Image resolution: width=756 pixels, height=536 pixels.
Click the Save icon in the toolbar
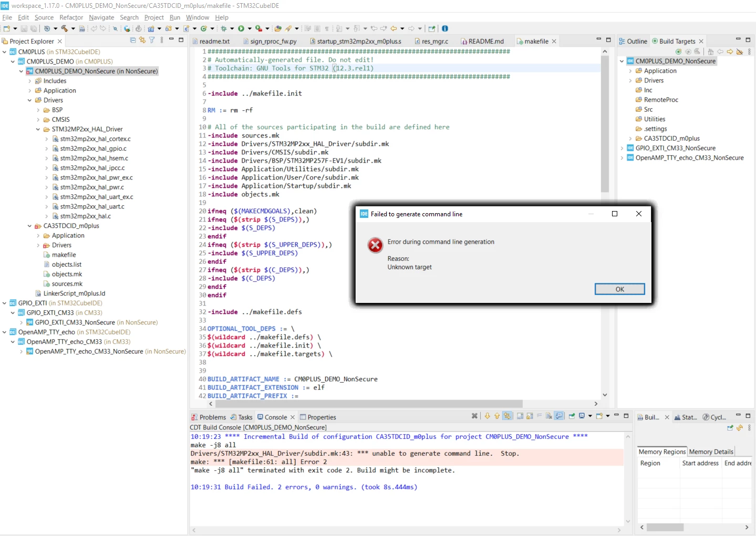[x=24, y=29]
